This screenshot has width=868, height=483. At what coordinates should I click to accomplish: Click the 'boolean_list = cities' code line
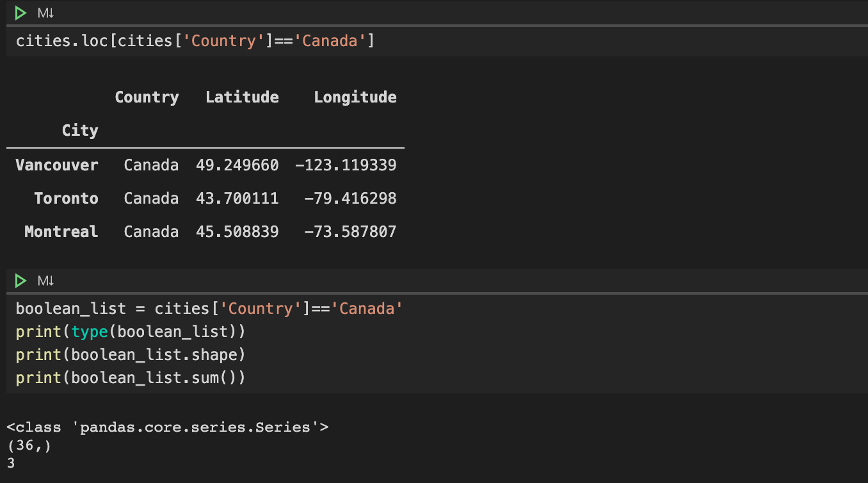click(209, 309)
